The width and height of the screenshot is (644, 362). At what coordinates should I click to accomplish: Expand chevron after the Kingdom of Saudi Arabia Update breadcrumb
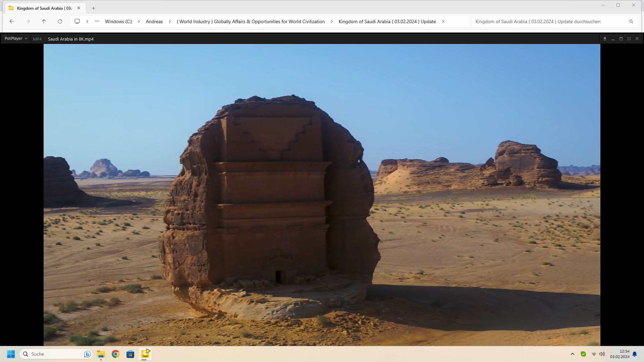tap(443, 21)
